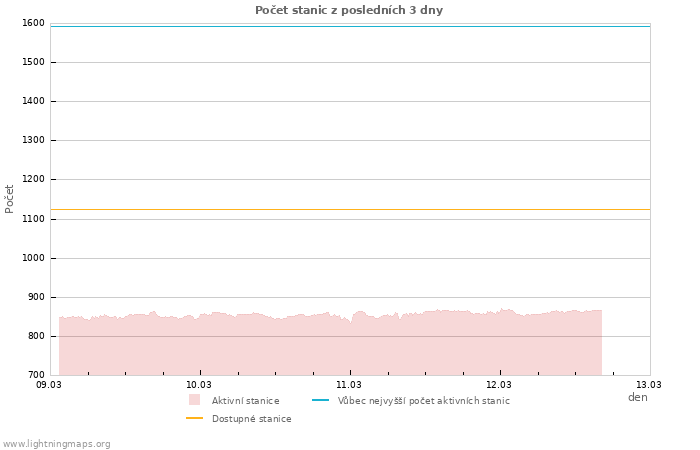Click the pink active stations area in the chart
Viewport: 700px width, 450px height.
pyautogui.click(x=330, y=345)
